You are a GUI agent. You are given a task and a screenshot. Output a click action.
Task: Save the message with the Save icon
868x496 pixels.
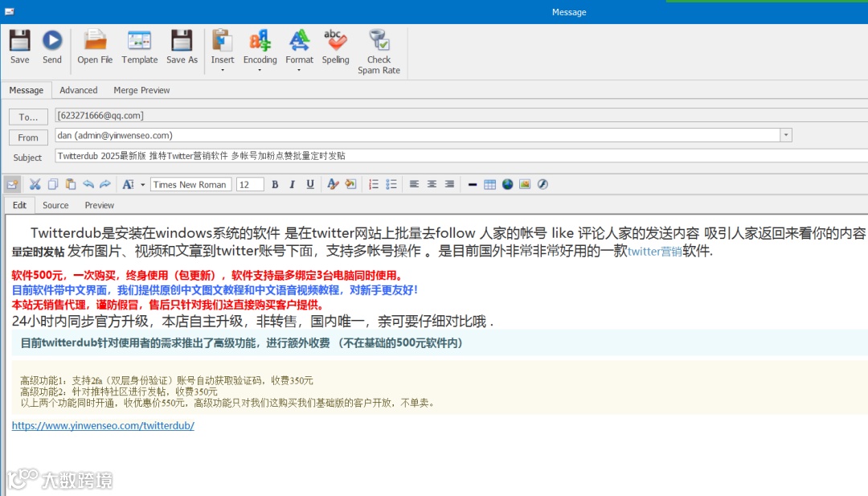(x=19, y=47)
